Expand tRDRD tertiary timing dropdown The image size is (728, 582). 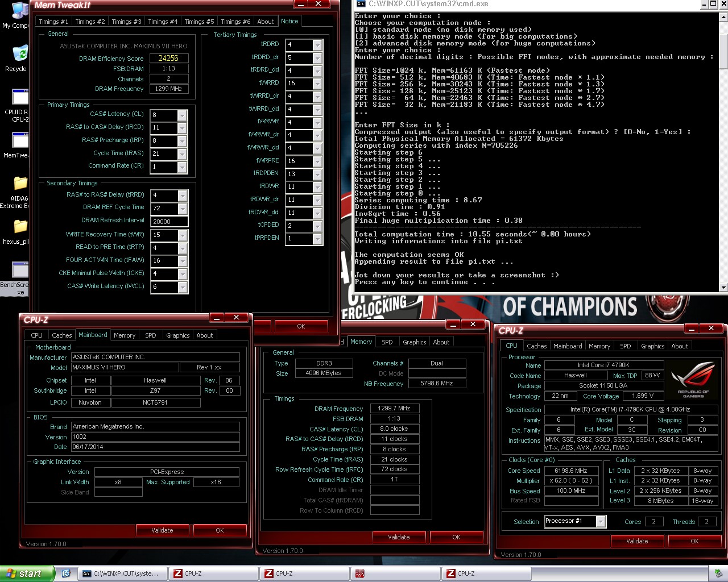click(317, 45)
